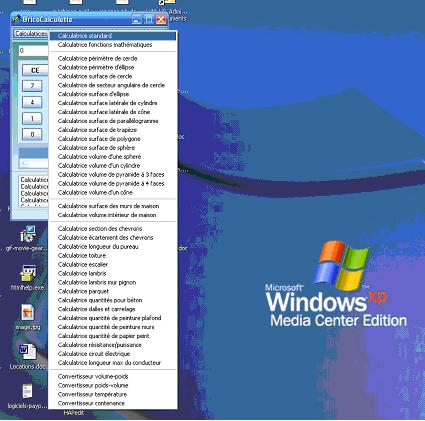The height and width of the screenshot is (421, 425).
Task: Open Calculatrice surface de sphère
Action: pyautogui.click(x=113, y=148)
